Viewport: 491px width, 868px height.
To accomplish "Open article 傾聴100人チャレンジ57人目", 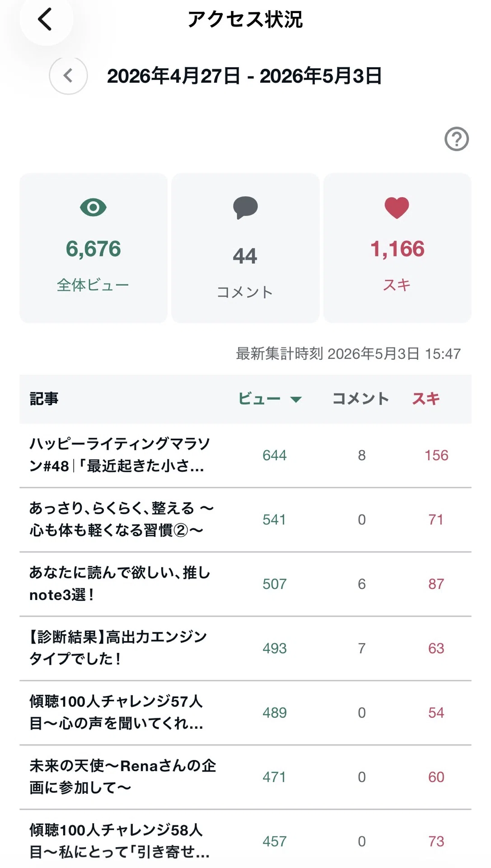I will click(x=245, y=713).
